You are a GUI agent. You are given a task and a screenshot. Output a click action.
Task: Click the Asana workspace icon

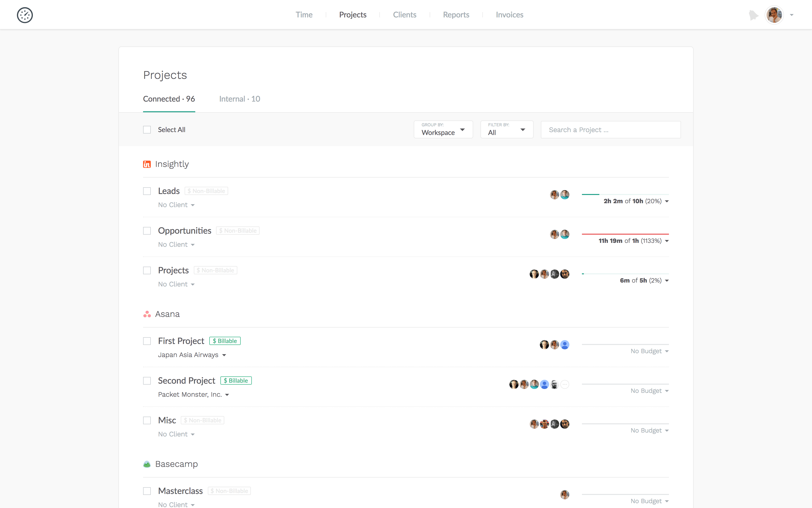pyautogui.click(x=147, y=314)
